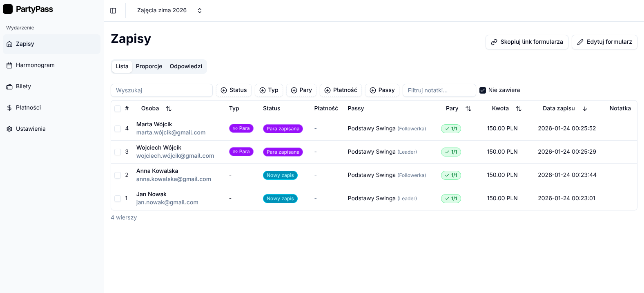Click the Bilety ticket icon
Viewport: 644px width, 293px height.
9,87
